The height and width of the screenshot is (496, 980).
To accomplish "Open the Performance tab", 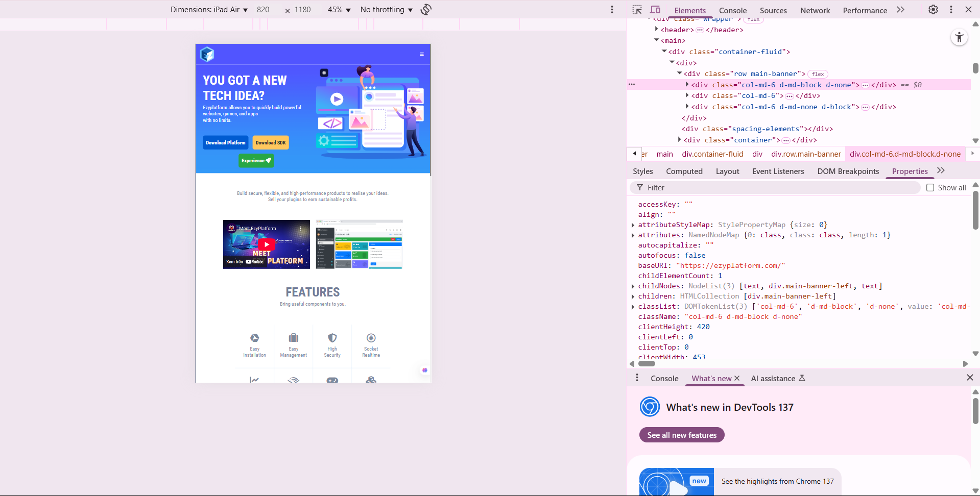I will click(x=865, y=10).
